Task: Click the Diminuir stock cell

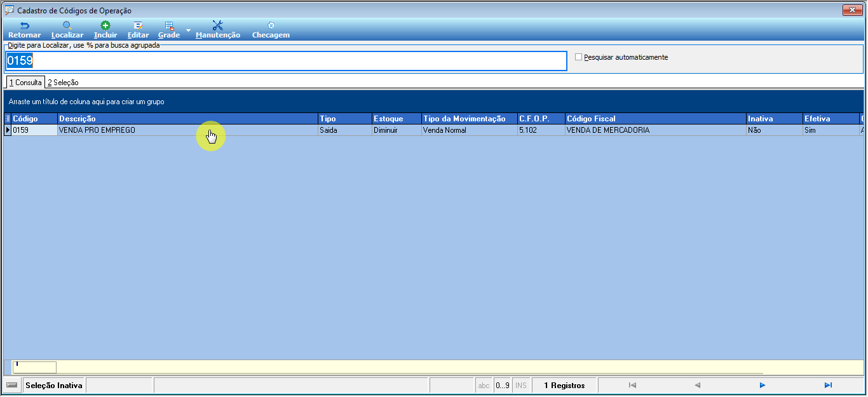Action: click(x=397, y=130)
